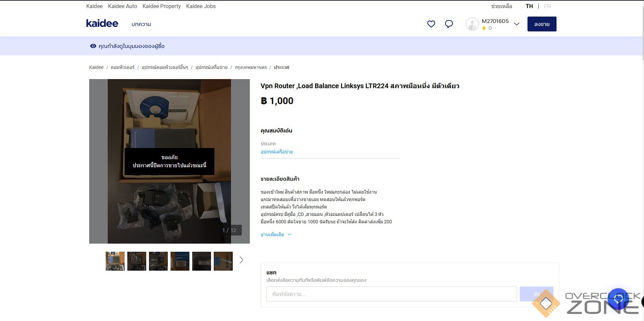
Task: Select the fourth blue Linksys box thumbnail
Action: (180, 261)
